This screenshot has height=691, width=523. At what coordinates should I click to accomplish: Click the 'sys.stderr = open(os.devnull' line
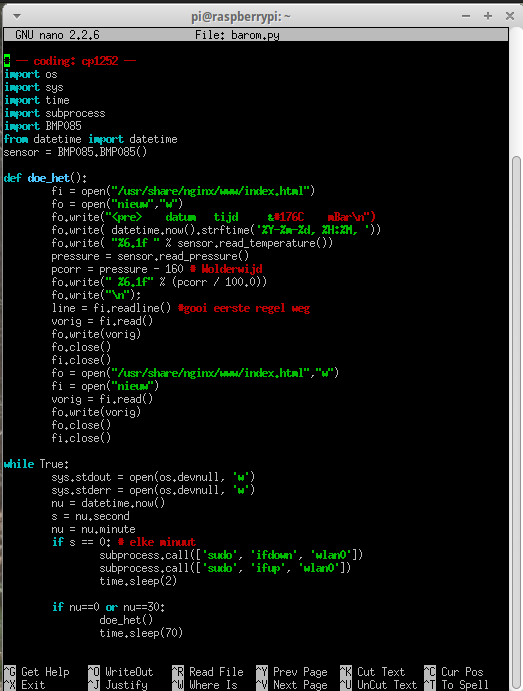coord(153,490)
